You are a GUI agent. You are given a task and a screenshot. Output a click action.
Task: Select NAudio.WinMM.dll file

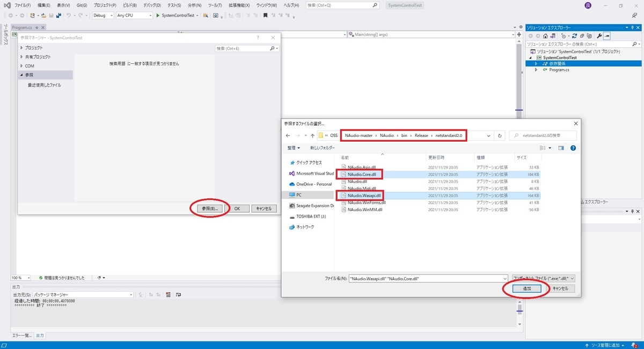(x=365, y=209)
